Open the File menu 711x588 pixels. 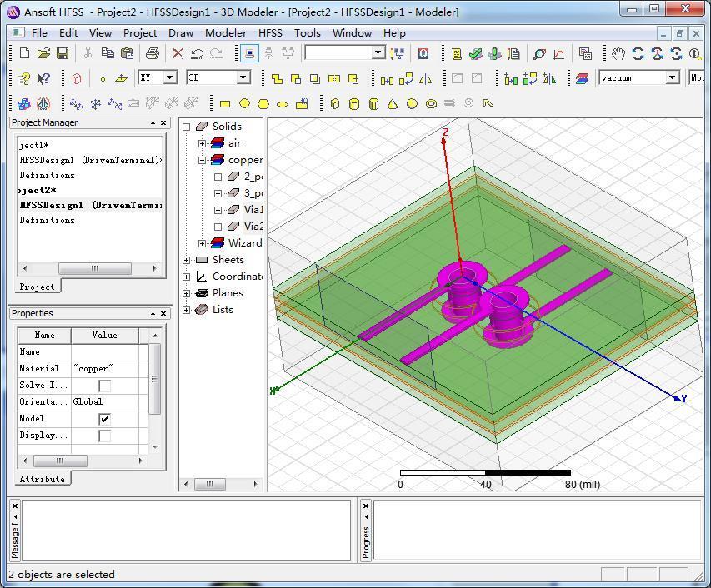[x=39, y=33]
